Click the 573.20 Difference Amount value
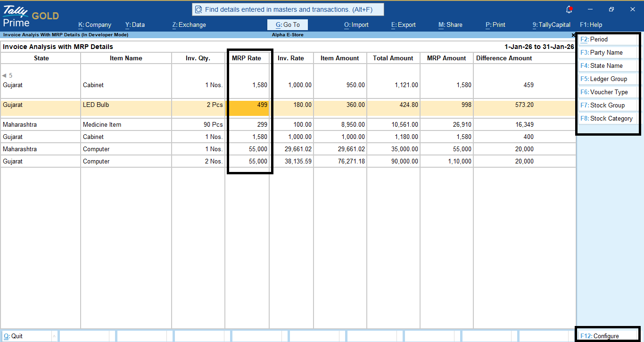This screenshot has height=342, width=644. (x=525, y=105)
